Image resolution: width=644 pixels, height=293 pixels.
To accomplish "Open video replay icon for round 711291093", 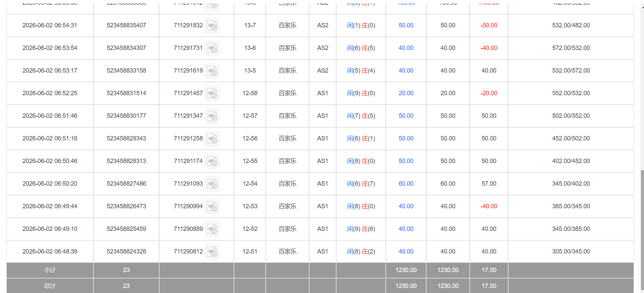I will tap(212, 184).
